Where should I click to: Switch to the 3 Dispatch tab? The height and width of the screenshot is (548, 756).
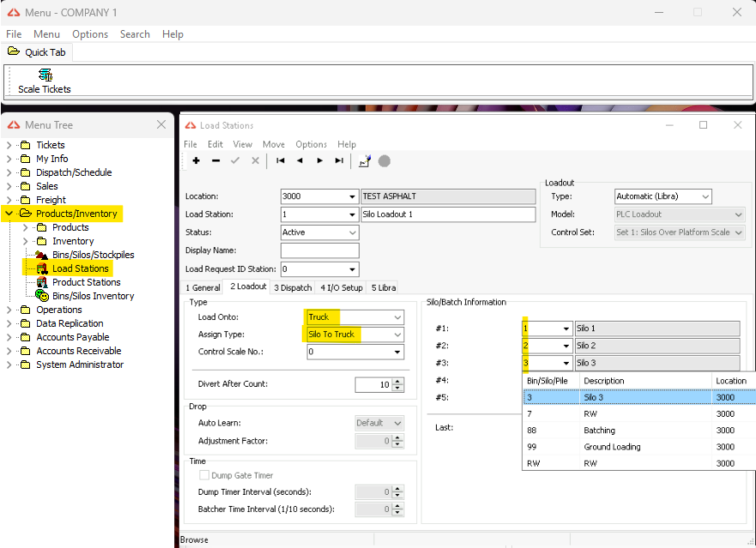pos(293,288)
